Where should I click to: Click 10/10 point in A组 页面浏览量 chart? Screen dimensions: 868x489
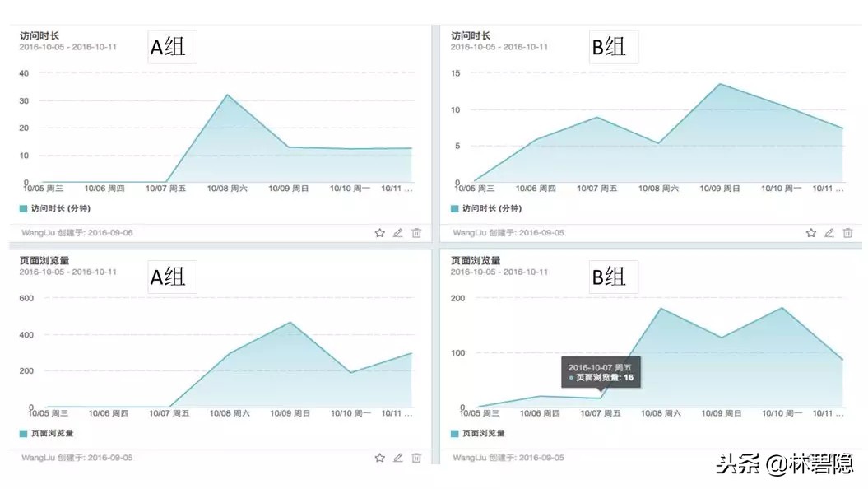tap(351, 372)
